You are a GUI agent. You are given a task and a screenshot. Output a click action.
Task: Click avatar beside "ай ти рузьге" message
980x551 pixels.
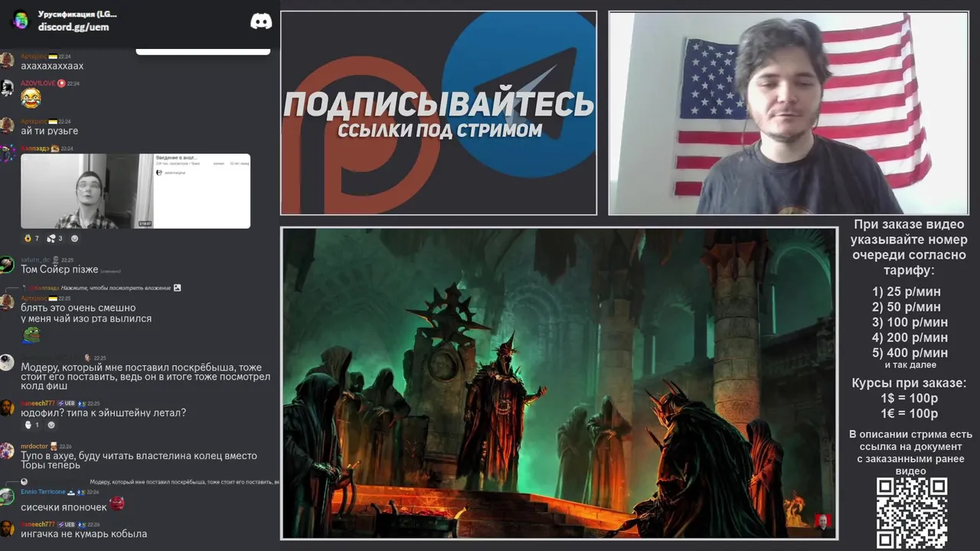point(7,126)
